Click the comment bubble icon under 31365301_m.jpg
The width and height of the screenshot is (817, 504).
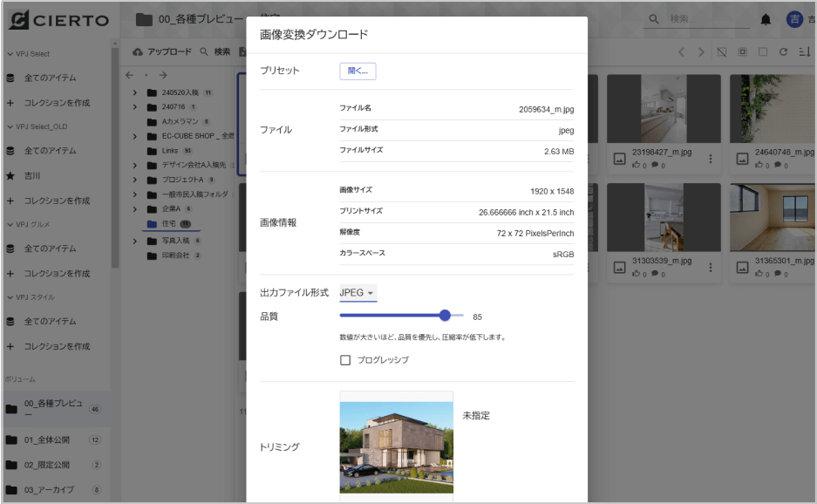tap(778, 273)
